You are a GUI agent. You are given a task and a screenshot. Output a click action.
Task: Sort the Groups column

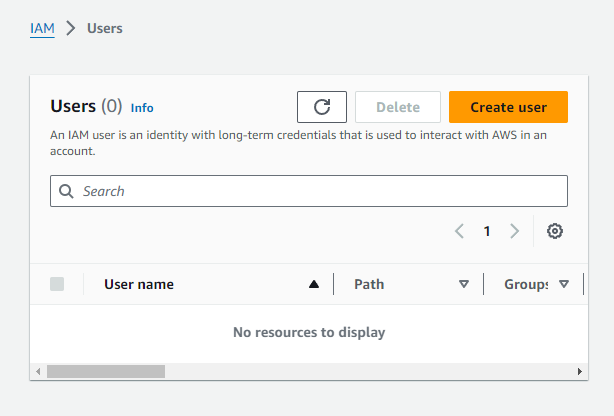(563, 284)
